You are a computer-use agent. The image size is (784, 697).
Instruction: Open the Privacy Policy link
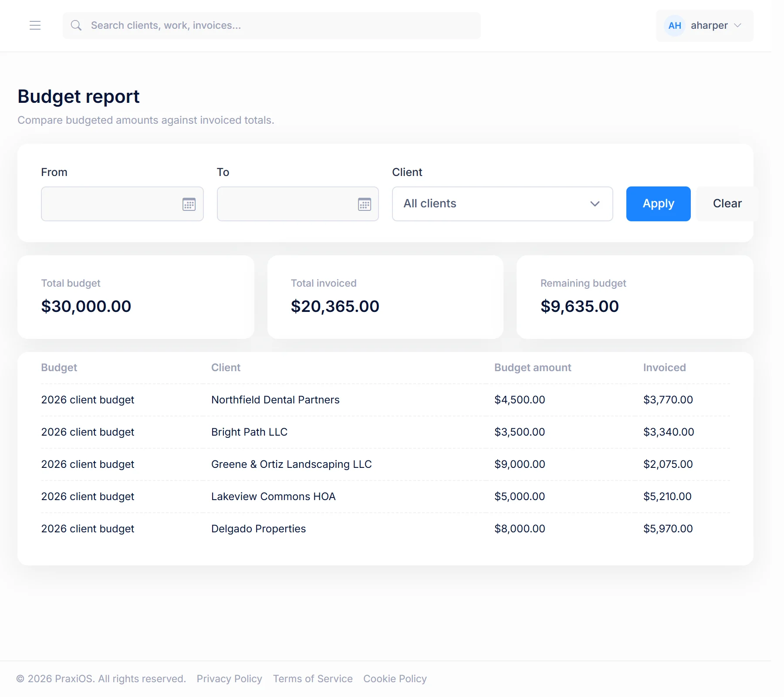tap(230, 679)
